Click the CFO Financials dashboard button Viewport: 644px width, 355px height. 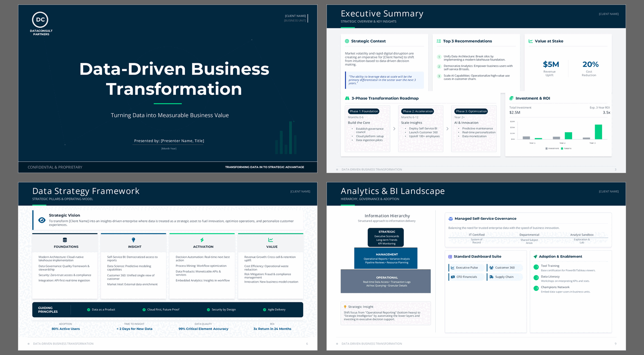467,277
